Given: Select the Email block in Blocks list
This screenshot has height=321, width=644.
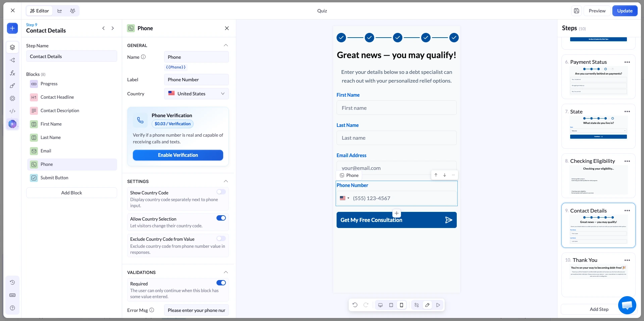Looking at the screenshot, I should pos(72,151).
